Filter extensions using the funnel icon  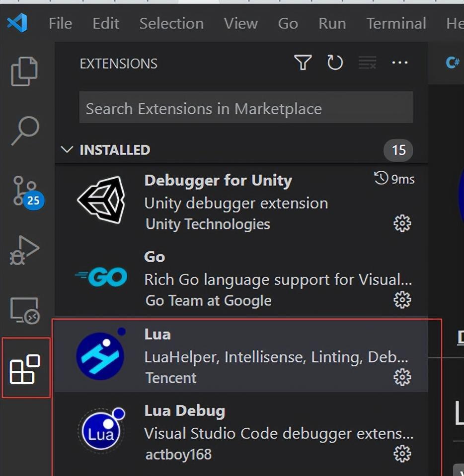pyautogui.click(x=303, y=63)
